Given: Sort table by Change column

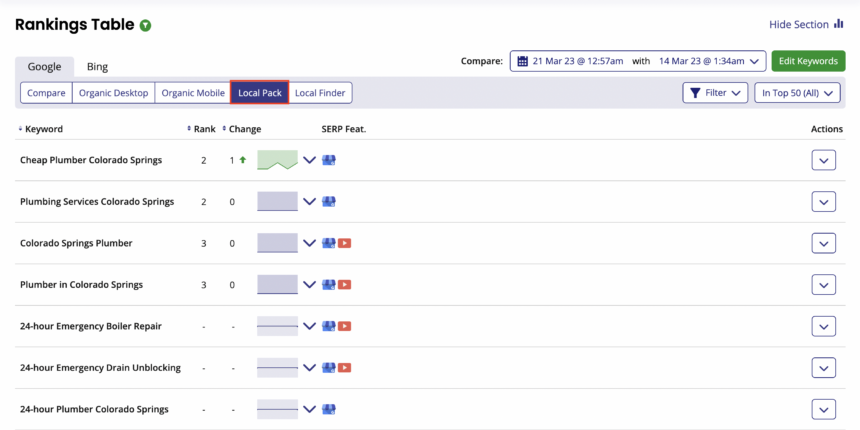Looking at the screenshot, I should pyautogui.click(x=243, y=129).
